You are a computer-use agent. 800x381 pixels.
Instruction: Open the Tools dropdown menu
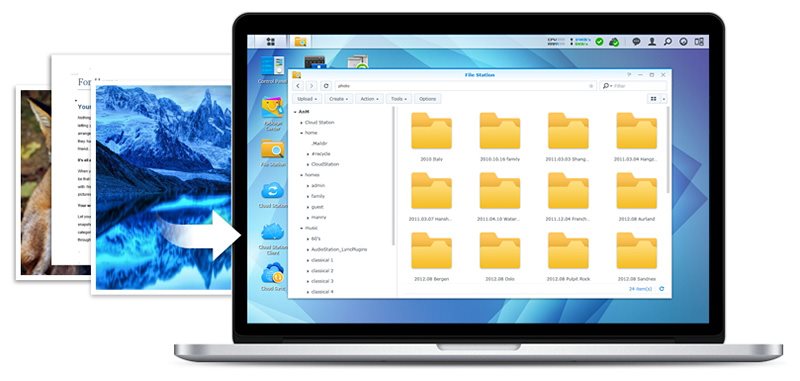[399, 98]
